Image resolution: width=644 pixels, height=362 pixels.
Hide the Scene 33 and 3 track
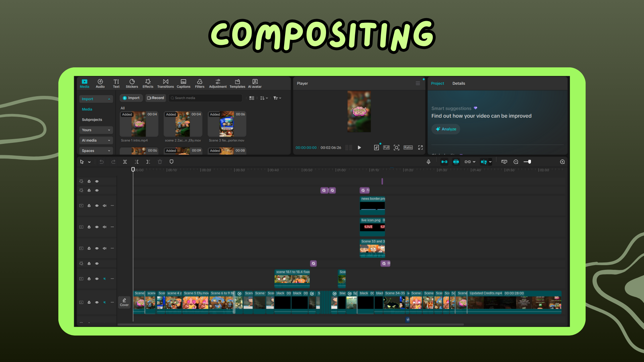pyautogui.click(x=97, y=248)
